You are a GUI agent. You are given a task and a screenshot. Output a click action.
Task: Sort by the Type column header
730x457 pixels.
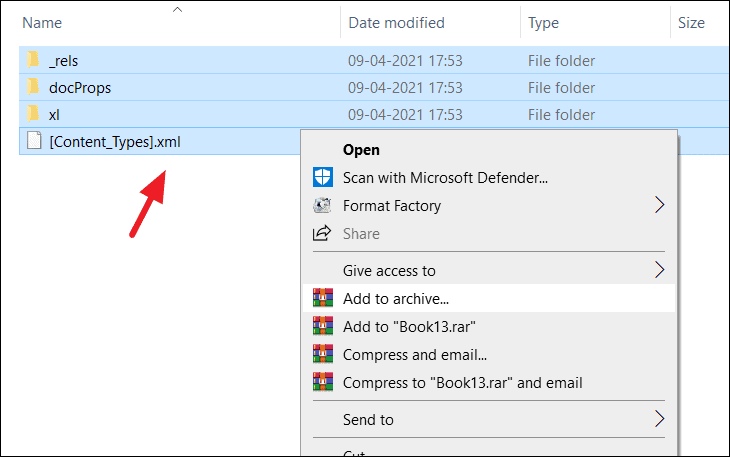(543, 23)
